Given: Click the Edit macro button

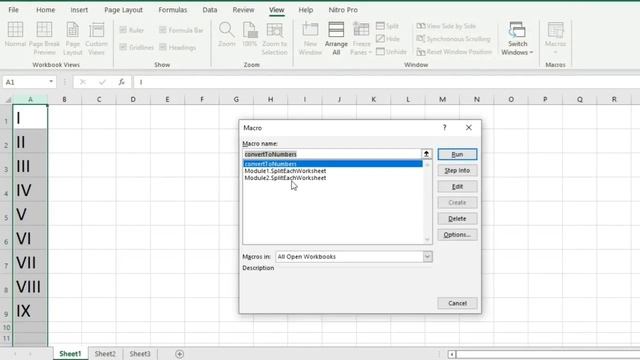Looking at the screenshot, I should click(457, 187).
